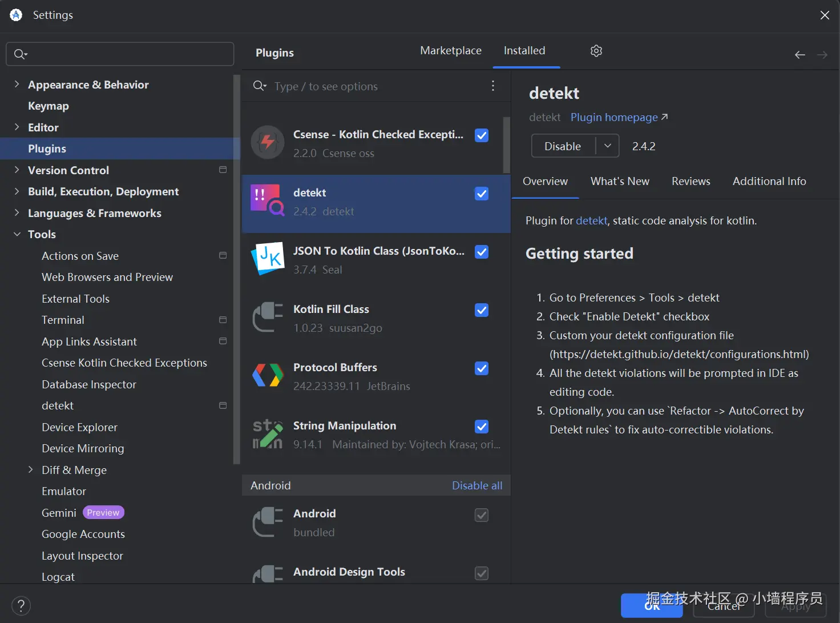This screenshot has height=623, width=840.
Task: Click the Cancel button
Action: pos(724,606)
